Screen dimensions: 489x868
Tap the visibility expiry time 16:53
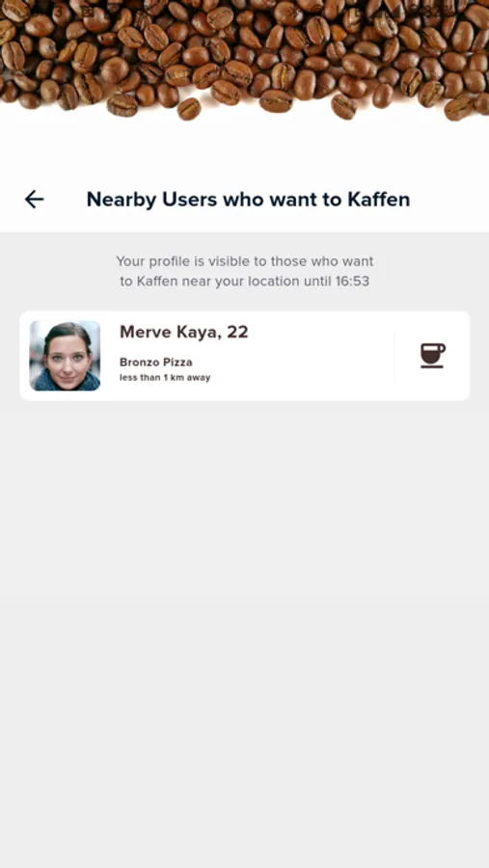pos(352,282)
